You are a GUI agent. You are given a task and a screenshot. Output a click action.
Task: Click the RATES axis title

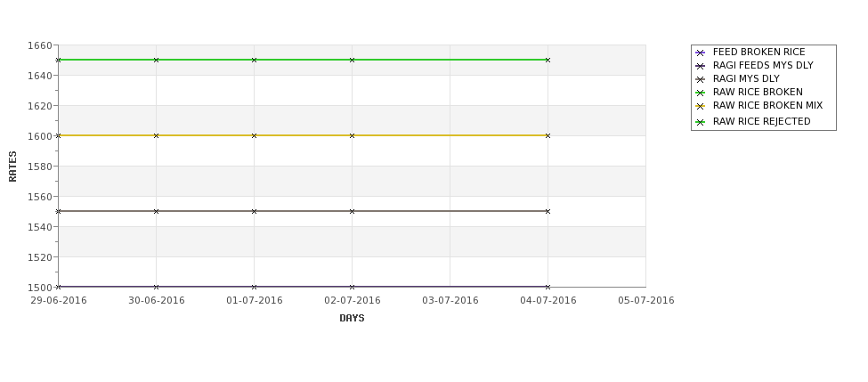(12, 167)
